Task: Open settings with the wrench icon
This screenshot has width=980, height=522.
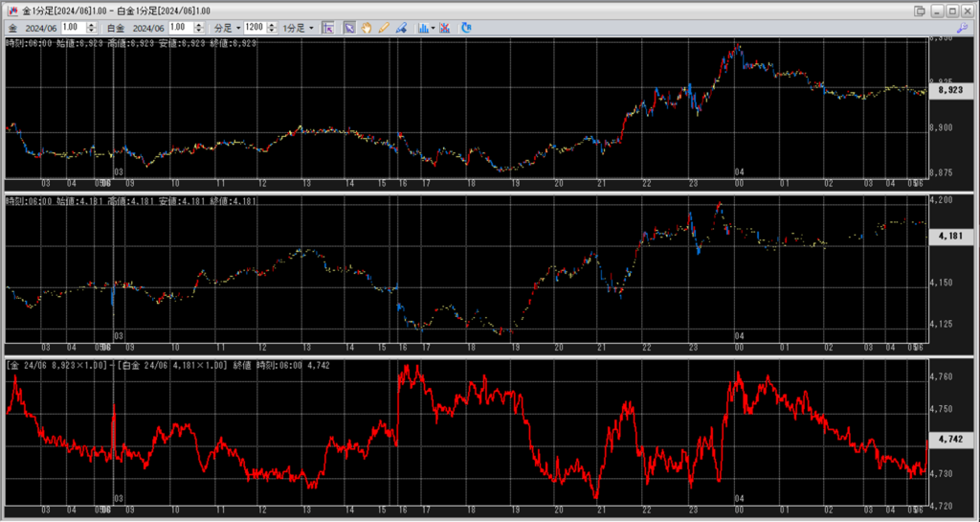Action: pos(962,28)
